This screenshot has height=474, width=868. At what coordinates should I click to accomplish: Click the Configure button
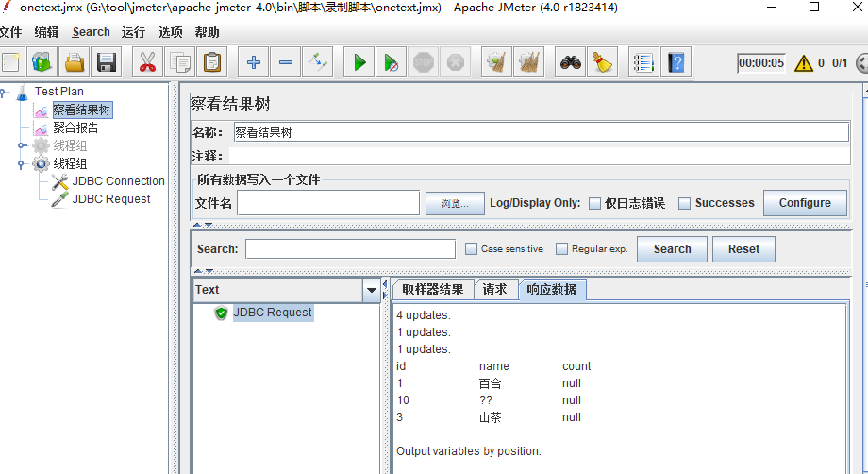click(805, 203)
